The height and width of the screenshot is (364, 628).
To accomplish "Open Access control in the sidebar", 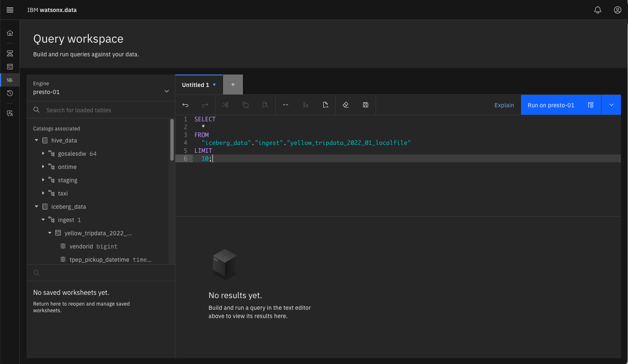I will coord(10,113).
